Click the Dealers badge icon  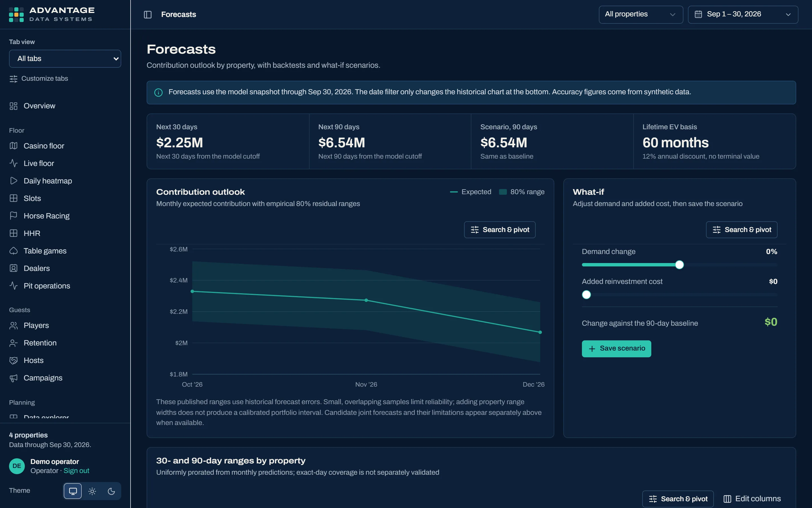pyautogui.click(x=14, y=268)
